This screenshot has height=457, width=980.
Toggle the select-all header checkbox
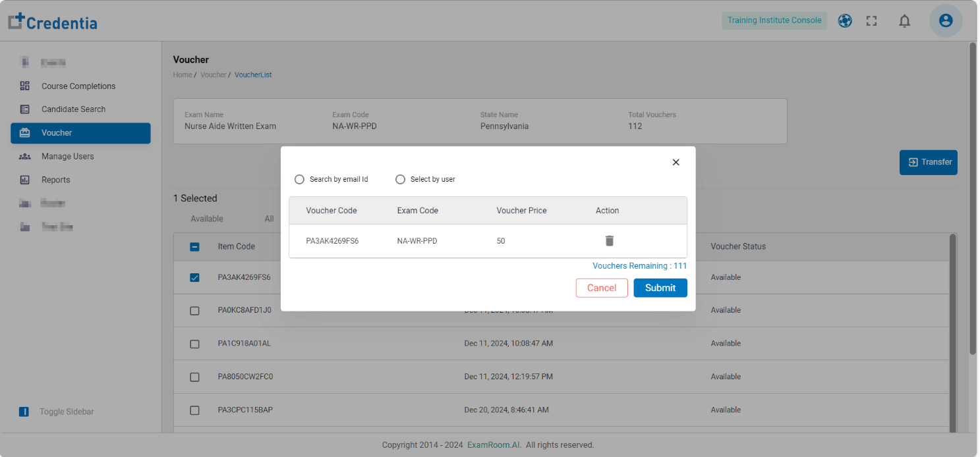[x=194, y=247]
